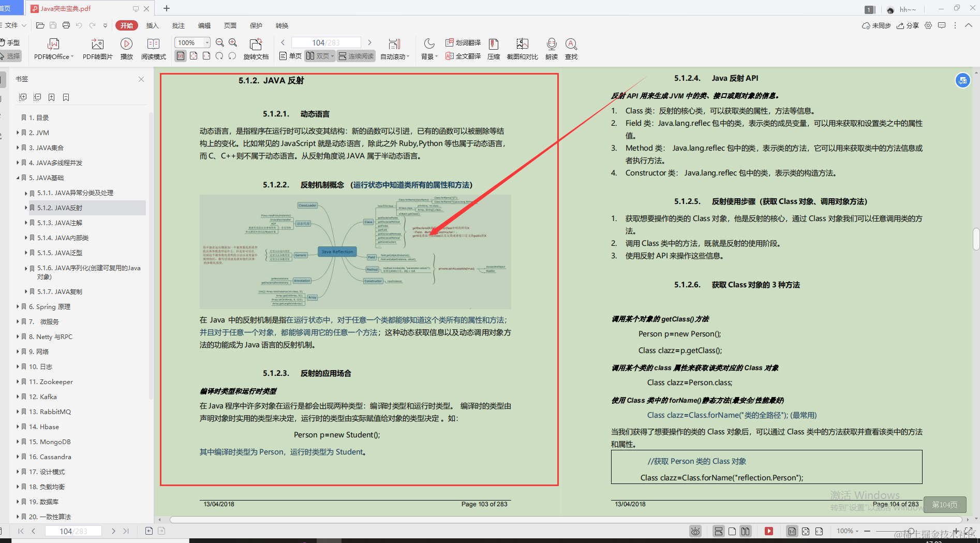Image resolution: width=980 pixels, height=543 pixels.
Task: Start the 播放 slideshow playback mode
Action: (126, 48)
